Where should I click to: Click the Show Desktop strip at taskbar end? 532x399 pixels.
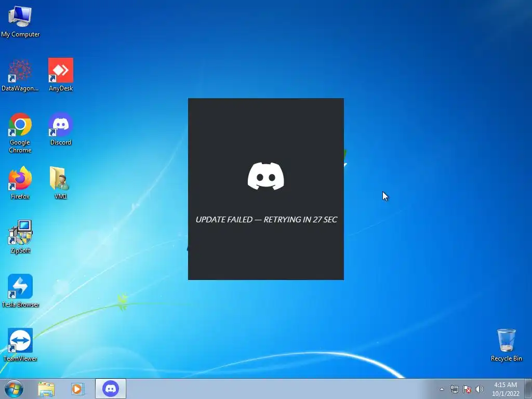click(x=528, y=389)
